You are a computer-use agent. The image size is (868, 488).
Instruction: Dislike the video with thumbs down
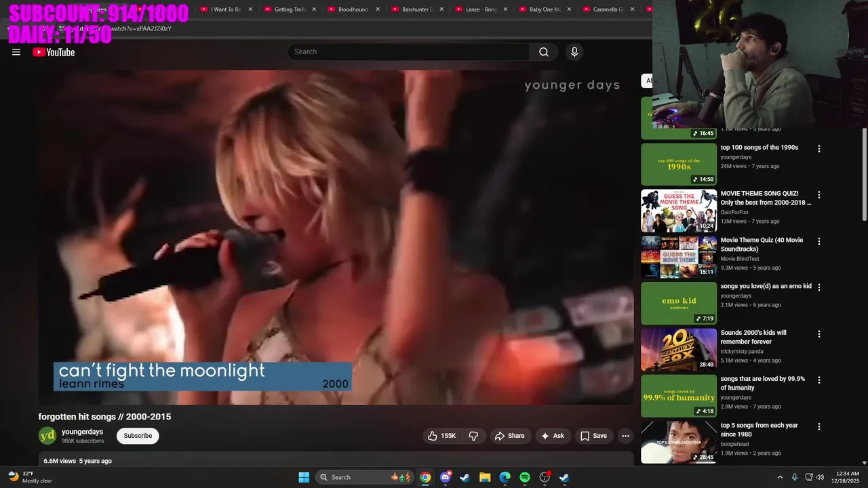click(474, 436)
